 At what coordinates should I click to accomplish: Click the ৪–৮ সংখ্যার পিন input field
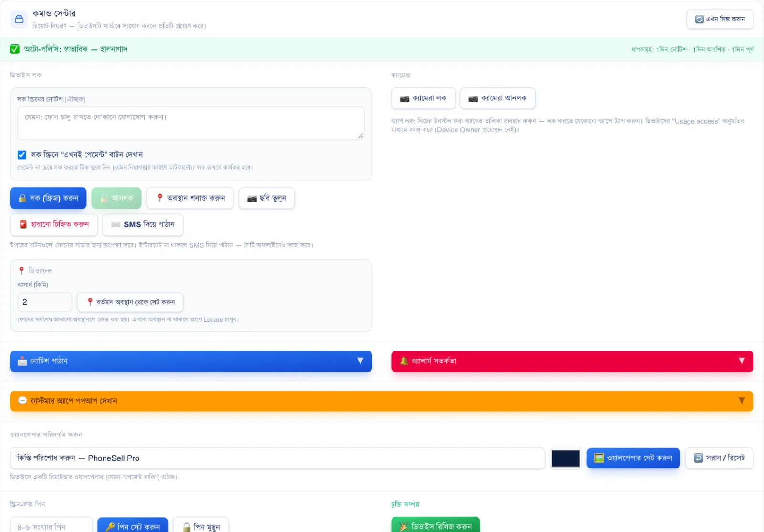(51, 525)
